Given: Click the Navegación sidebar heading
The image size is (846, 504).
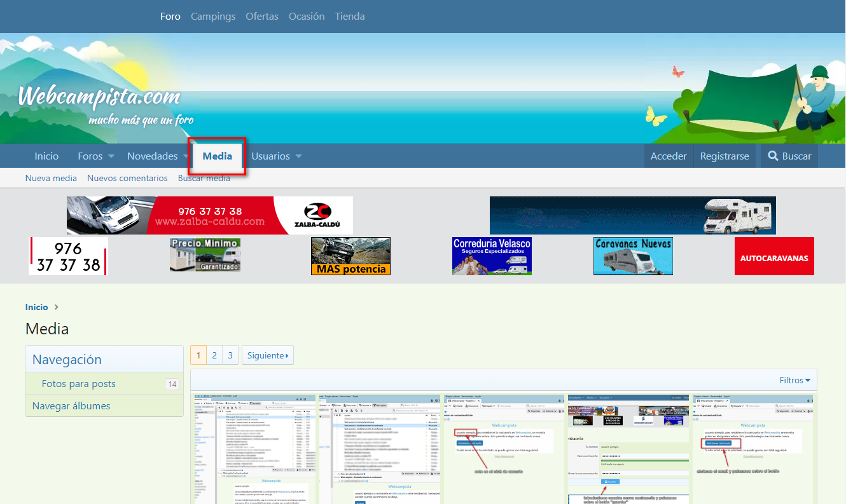Looking at the screenshot, I should (x=67, y=360).
